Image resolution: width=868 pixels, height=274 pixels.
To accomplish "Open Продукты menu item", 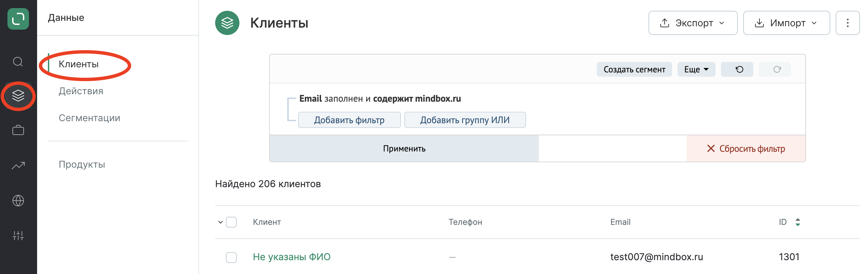I will click(82, 164).
